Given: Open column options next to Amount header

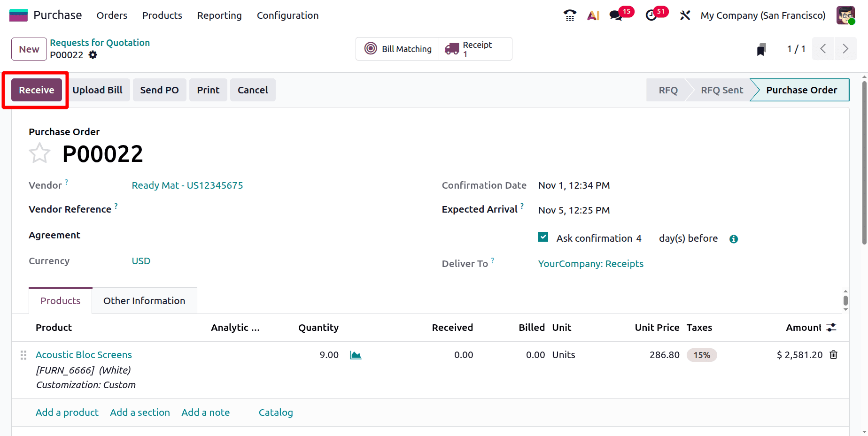Looking at the screenshot, I should click(x=831, y=327).
